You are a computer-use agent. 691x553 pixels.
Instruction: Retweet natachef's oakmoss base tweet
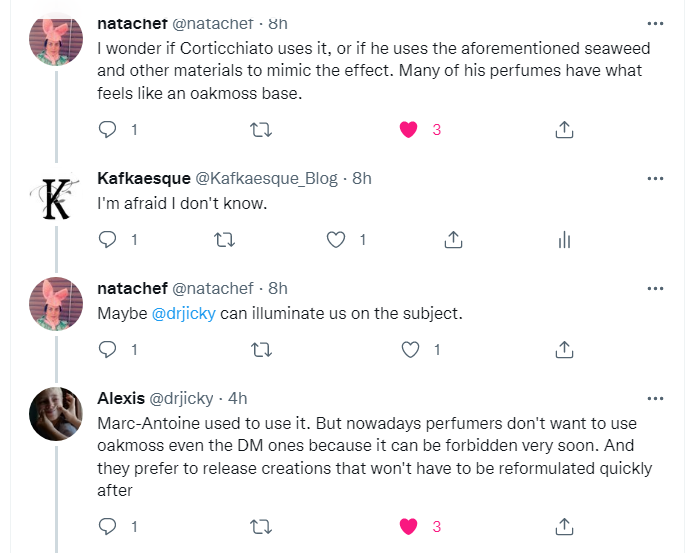pos(260,129)
